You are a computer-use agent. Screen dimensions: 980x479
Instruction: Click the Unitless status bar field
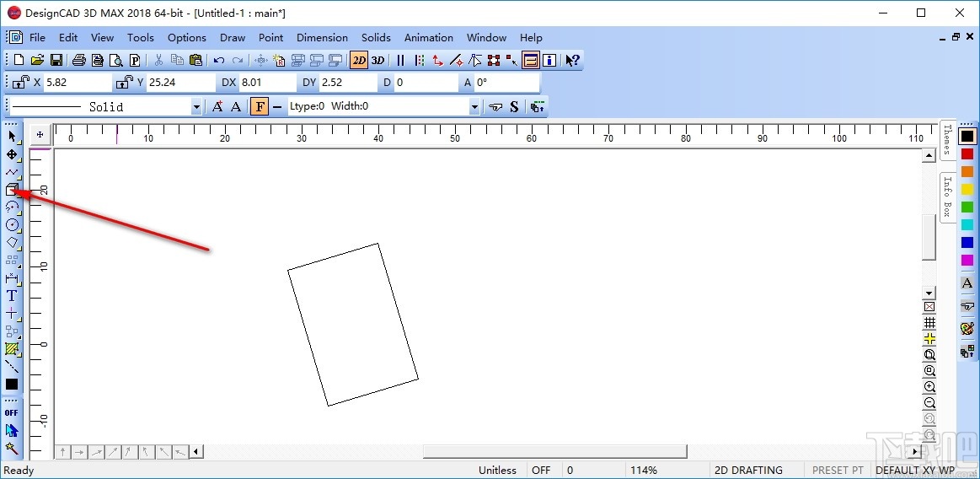497,471
